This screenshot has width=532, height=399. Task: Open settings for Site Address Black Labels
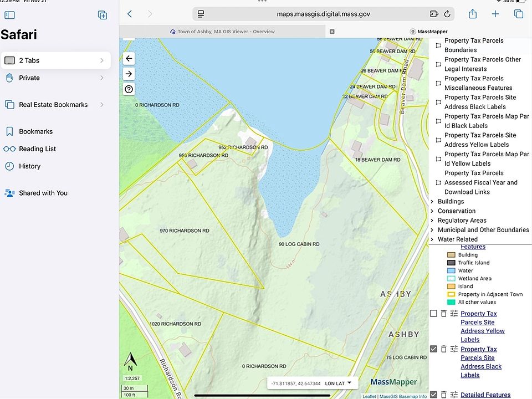[x=454, y=349]
